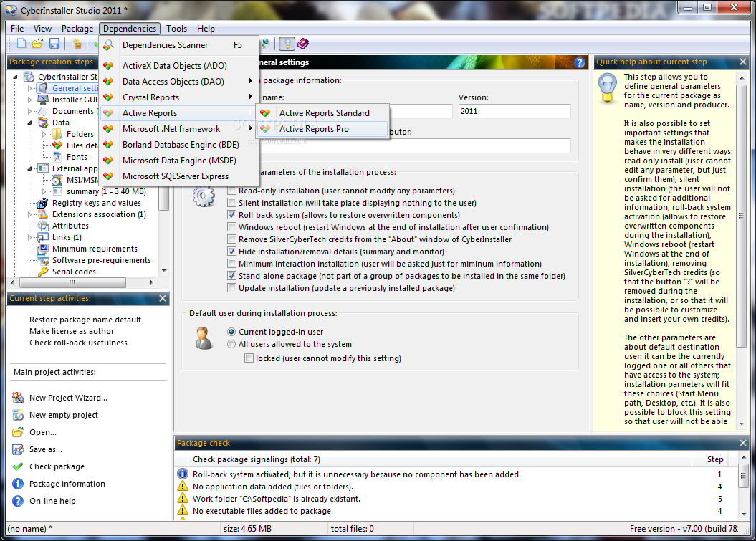
Task: Open the Tools menu
Action: pyautogui.click(x=176, y=29)
